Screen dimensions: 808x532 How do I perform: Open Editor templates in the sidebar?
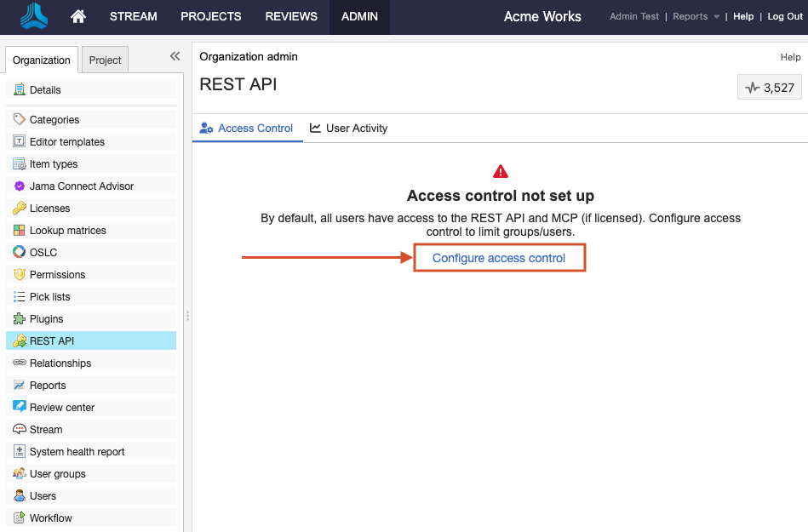coord(91,141)
